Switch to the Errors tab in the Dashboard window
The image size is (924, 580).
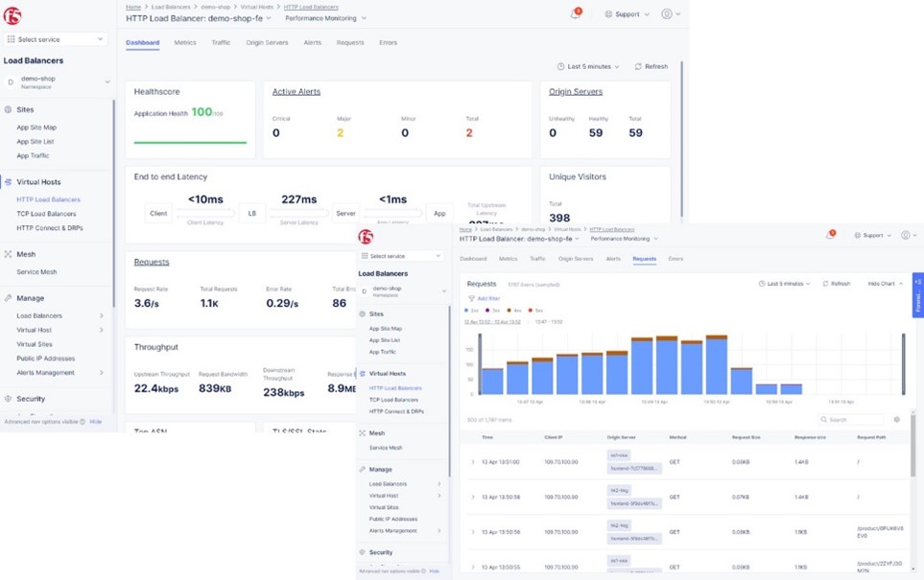click(x=388, y=42)
